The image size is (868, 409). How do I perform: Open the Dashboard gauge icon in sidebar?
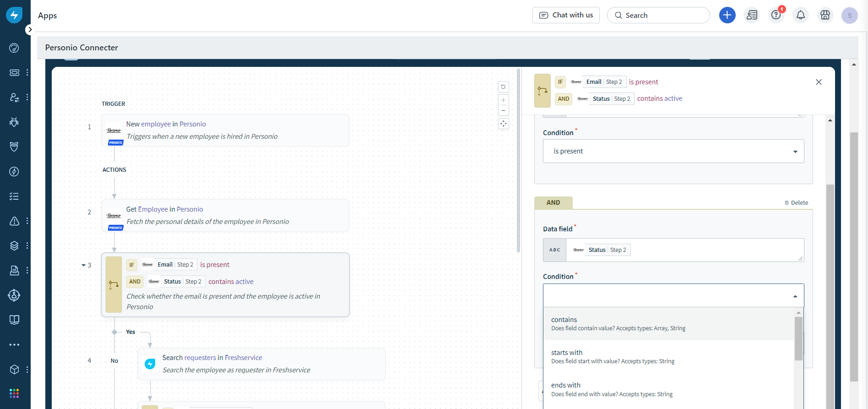click(14, 48)
